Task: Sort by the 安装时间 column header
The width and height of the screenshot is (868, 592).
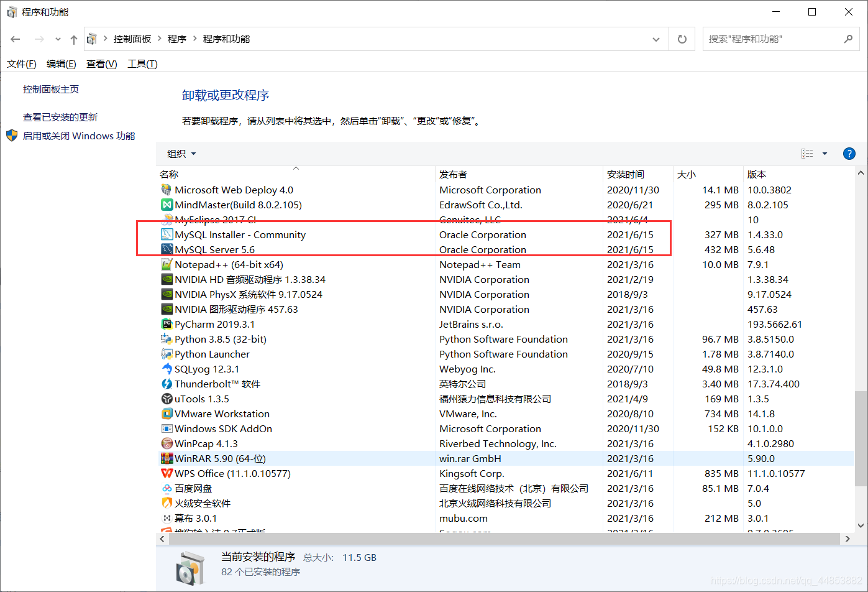Action: pyautogui.click(x=637, y=174)
